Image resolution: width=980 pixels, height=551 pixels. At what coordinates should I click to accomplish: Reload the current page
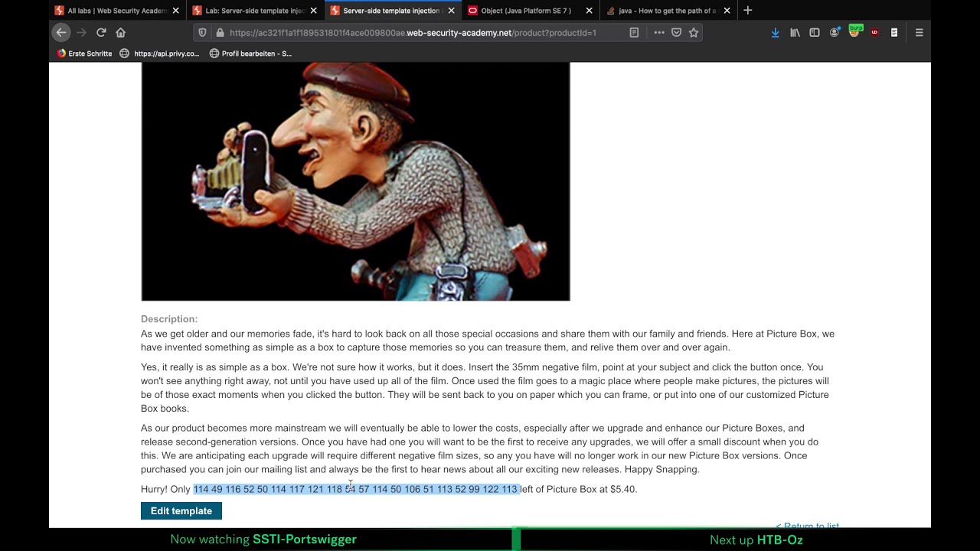point(101,33)
